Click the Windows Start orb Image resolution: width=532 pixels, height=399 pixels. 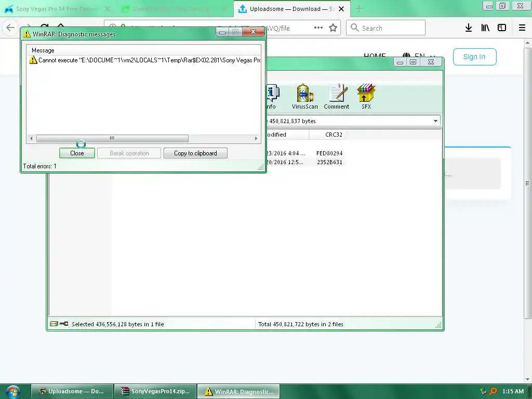tap(13, 392)
